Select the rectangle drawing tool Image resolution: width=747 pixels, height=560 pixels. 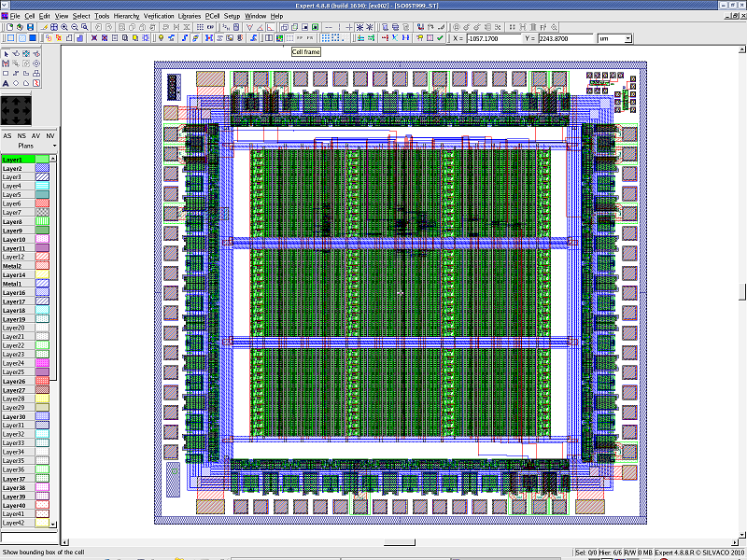(x=6, y=73)
